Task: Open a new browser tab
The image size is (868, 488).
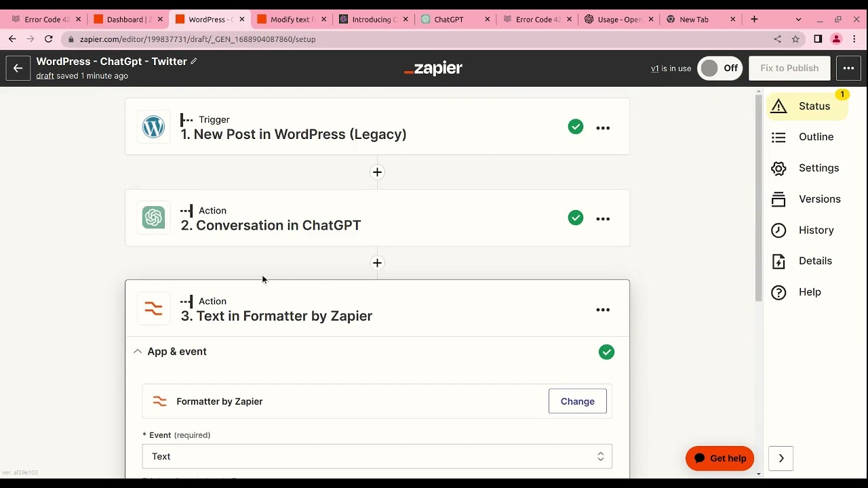Action: pyautogui.click(x=754, y=20)
